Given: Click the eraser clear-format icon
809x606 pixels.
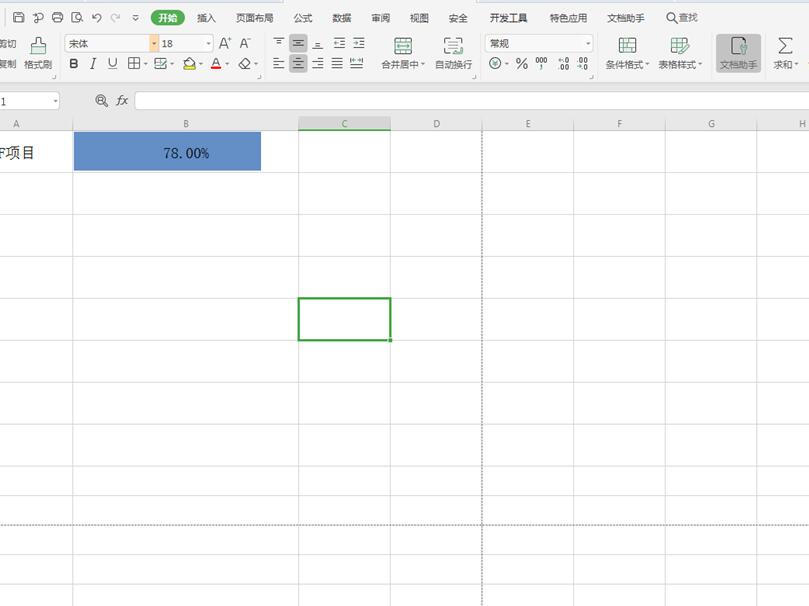Looking at the screenshot, I should pyautogui.click(x=245, y=63).
